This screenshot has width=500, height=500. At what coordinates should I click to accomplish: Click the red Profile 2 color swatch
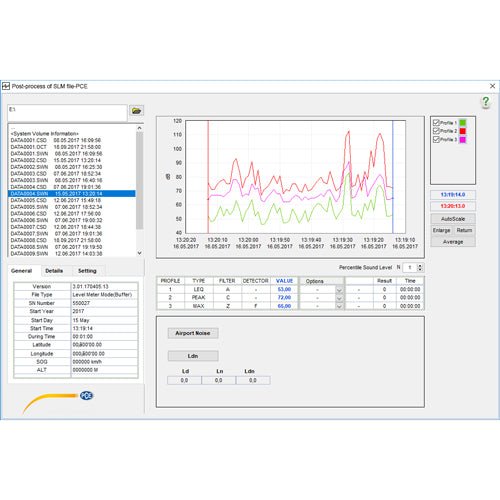463,131
